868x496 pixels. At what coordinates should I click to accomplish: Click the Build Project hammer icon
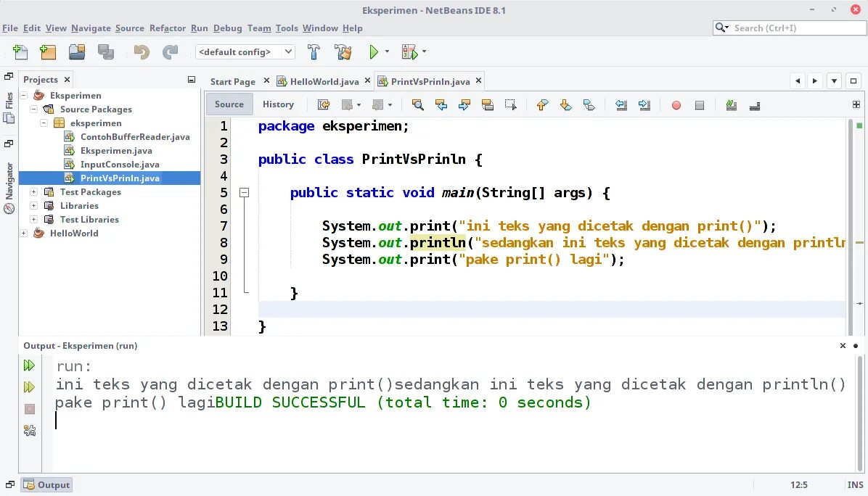(x=314, y=52)
